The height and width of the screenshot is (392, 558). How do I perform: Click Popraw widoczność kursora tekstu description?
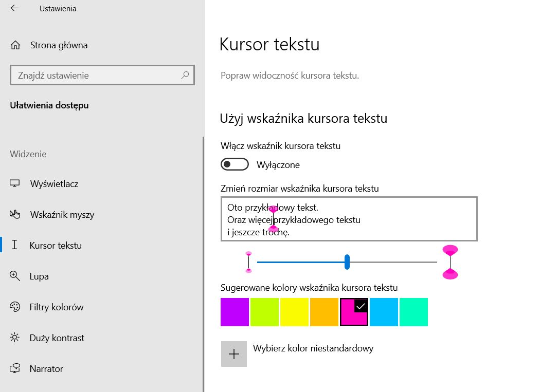click(290, 76)
